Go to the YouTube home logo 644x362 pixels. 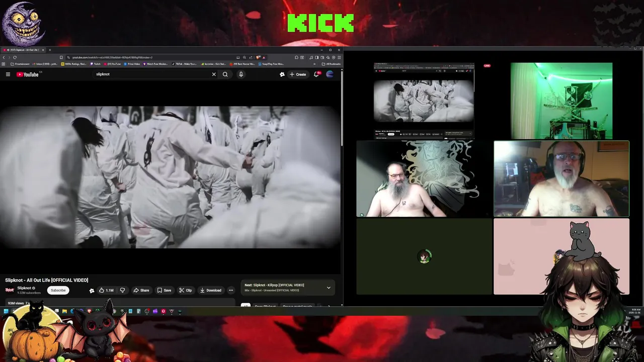pos(27,74)
